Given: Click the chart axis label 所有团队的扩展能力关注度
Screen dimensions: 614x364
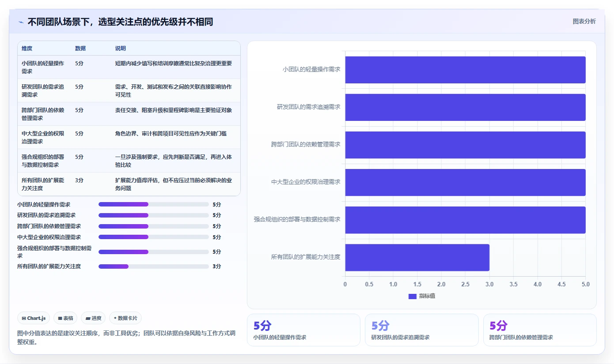Looking at the screenshot, I should coord(306,257).
